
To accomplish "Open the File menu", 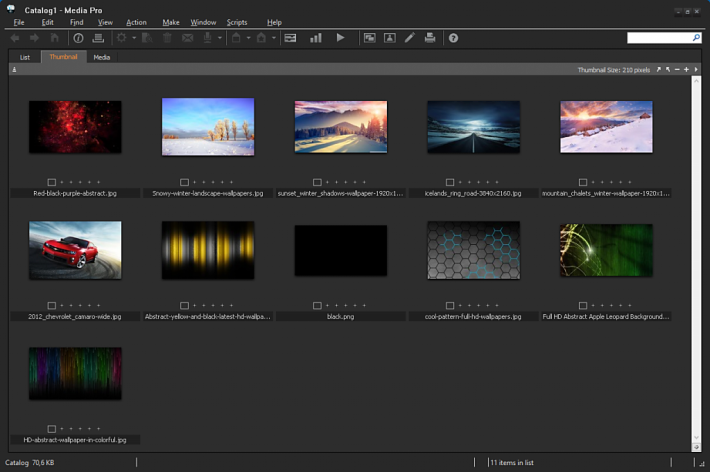I will 19,22.
